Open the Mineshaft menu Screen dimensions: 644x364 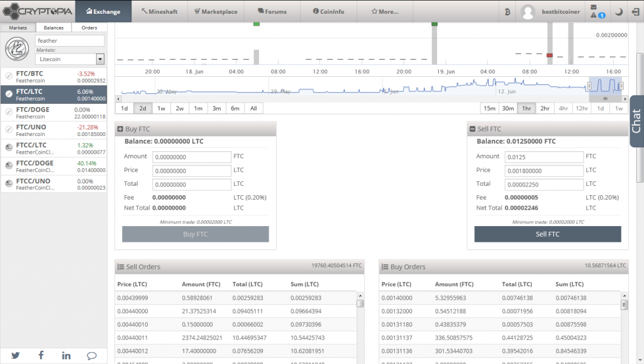point(159,11)
